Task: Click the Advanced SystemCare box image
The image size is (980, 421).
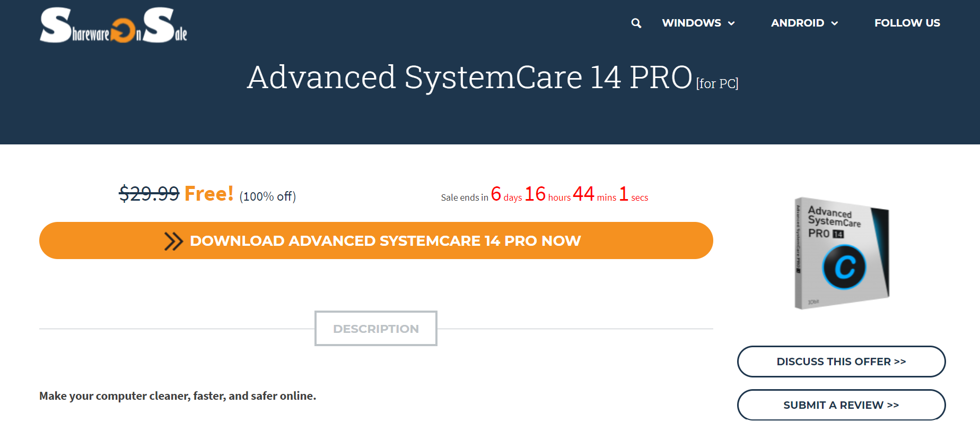Action: coord(842,253)
